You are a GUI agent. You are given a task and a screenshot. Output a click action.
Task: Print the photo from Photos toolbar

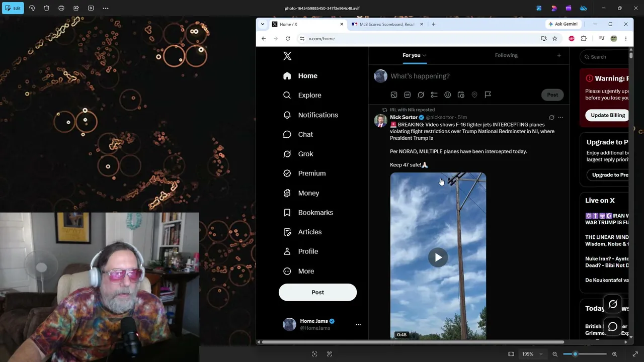pyautogui.click(x=61, y=8)
